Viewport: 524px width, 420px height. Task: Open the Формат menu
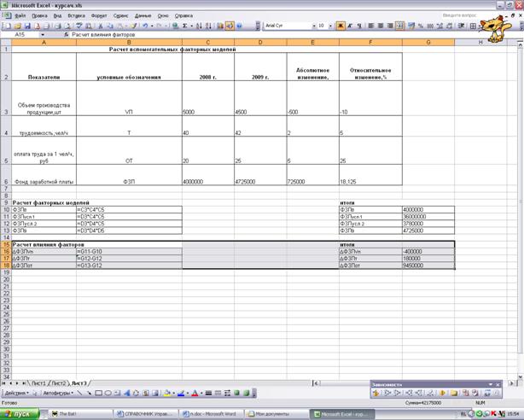[x=98, y=15]
